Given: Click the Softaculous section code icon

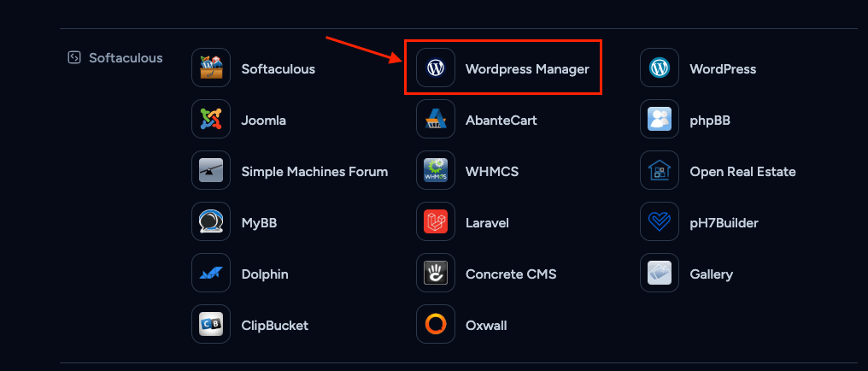Looking at the screenshot, I should point(74,57).
